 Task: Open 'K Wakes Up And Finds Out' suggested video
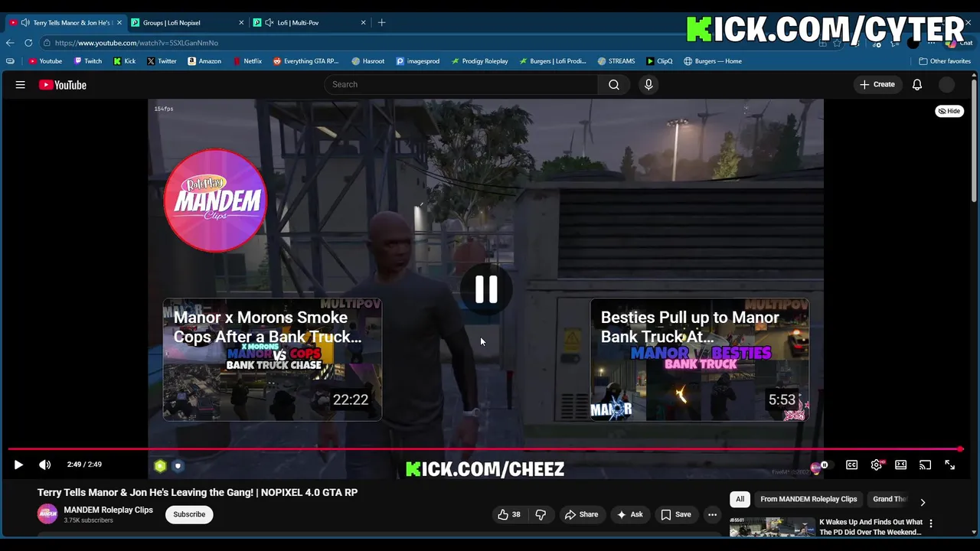(x=871, y=527)
